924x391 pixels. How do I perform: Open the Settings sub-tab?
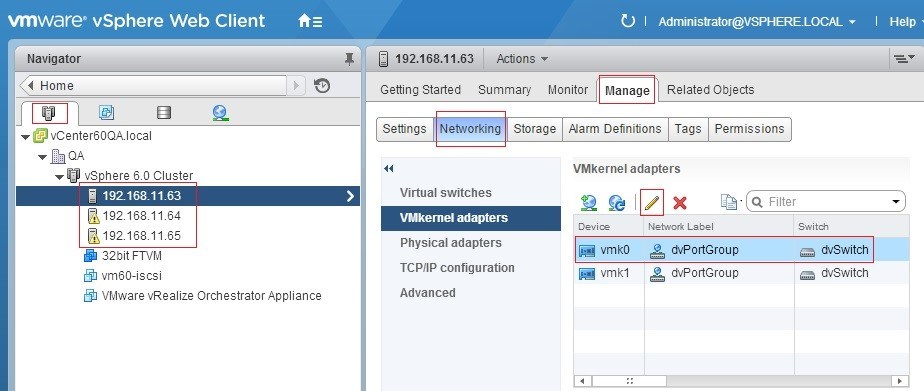(404, 128)
